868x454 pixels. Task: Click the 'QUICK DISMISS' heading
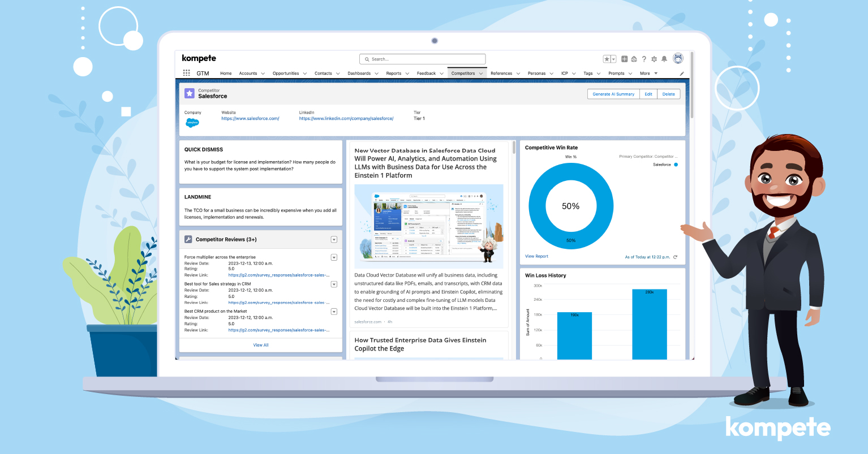point(204,150)
